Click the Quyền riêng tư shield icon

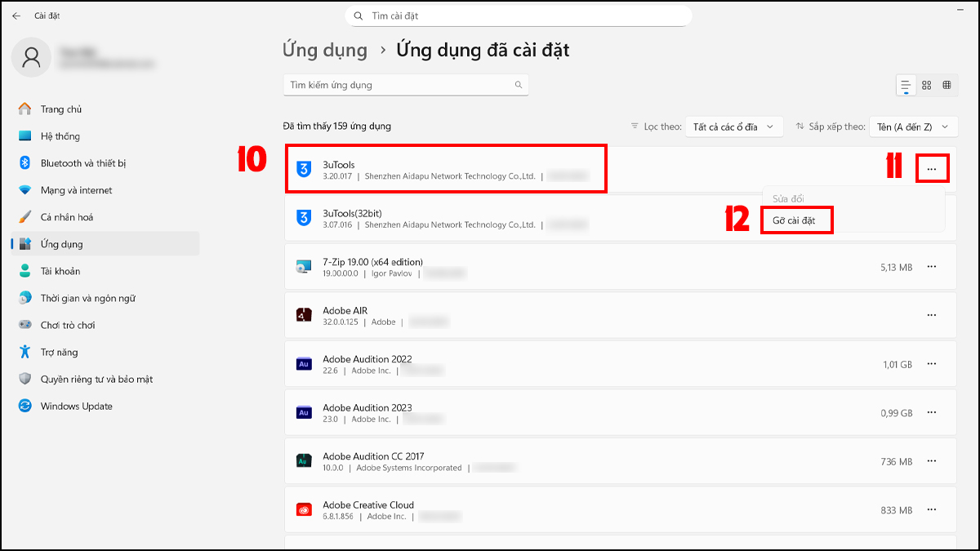pyautogui.click(x=25, y=379)
